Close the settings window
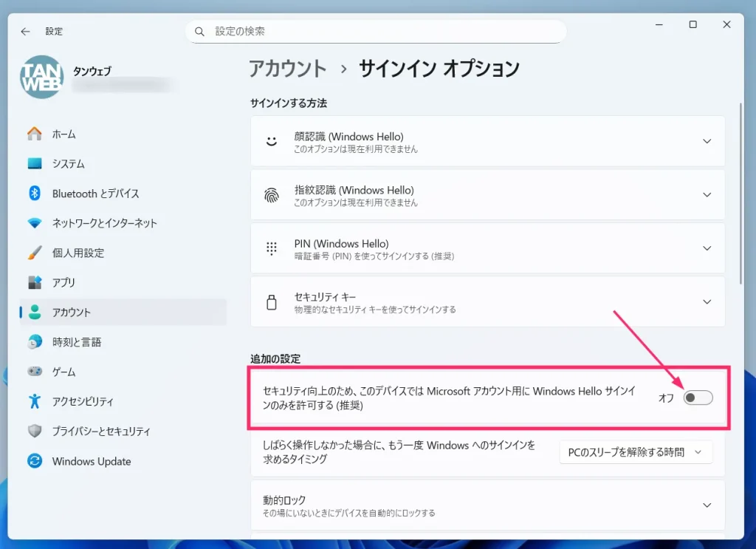756x549 pixels. click(726, 24)
